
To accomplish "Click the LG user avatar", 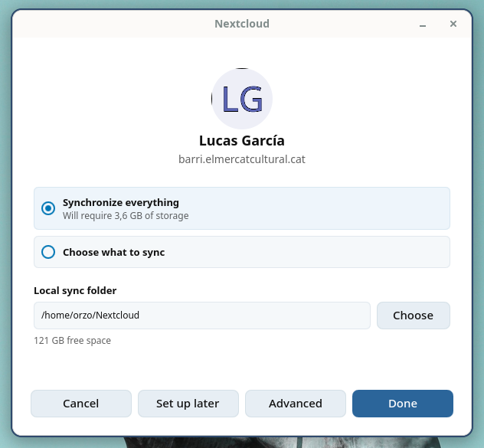I will pyautogui.click(x=242, y=99).
